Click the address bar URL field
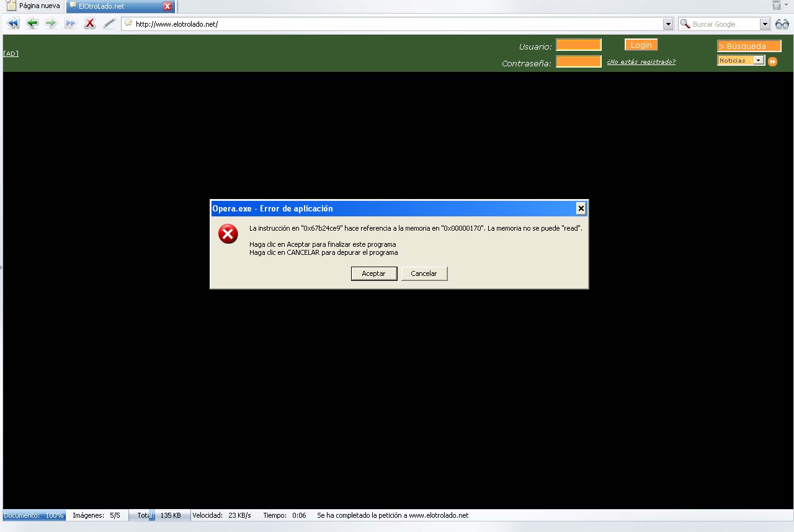The image size is (794, 532). [x=398, y=24]
